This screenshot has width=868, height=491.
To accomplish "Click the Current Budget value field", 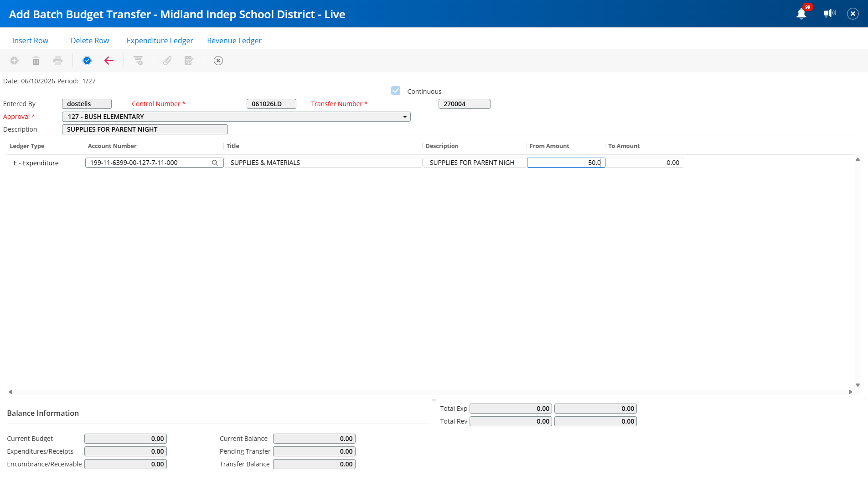I will coord(125,439).
